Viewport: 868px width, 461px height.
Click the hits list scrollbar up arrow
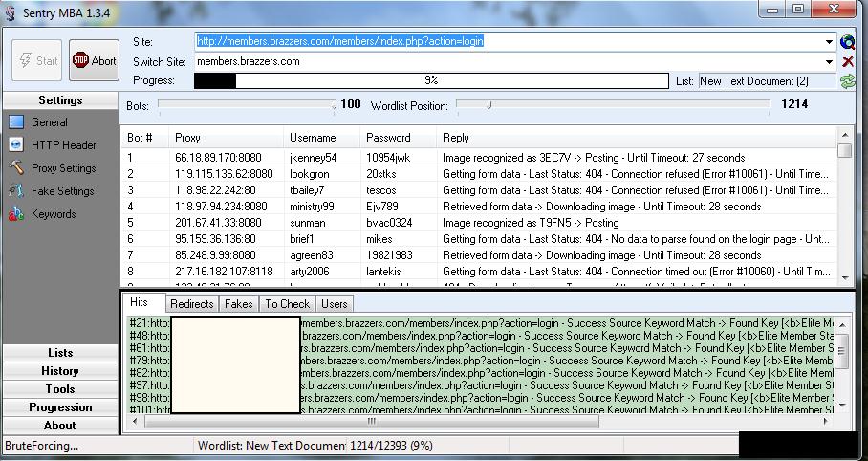[842, 325]
